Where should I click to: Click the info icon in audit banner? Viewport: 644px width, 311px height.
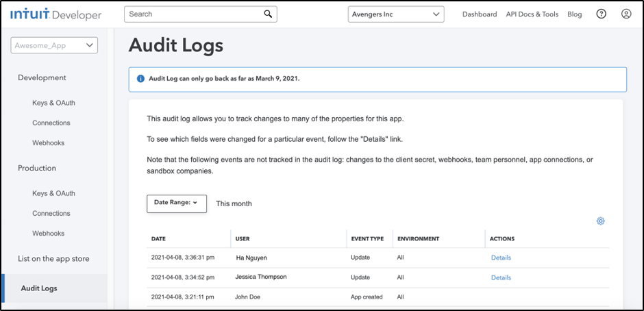(x=140, y=79)
